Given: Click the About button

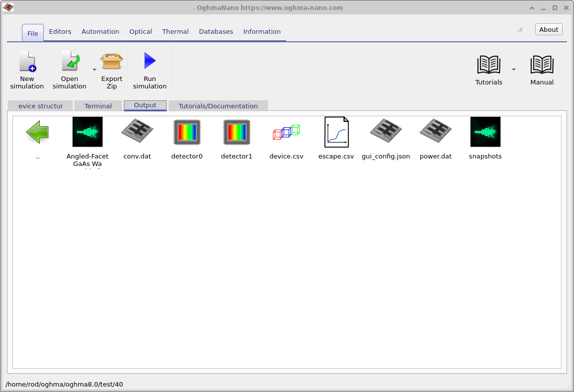Looking at the screenshot, I should 548,29.
